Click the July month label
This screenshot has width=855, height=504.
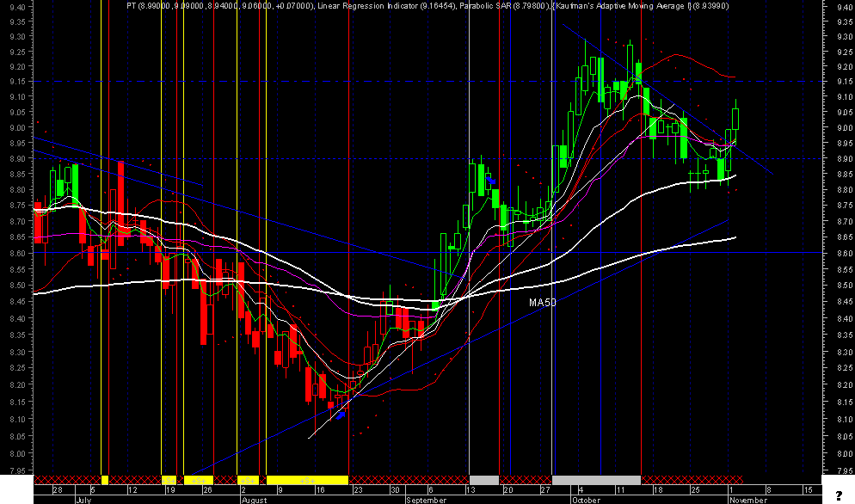pos(83,500)
